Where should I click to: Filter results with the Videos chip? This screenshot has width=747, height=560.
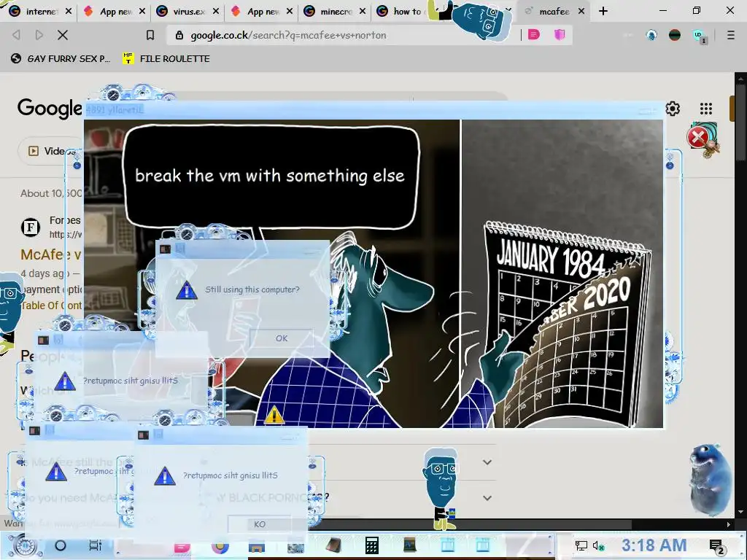pyautogui.click(x=50, y=151)
